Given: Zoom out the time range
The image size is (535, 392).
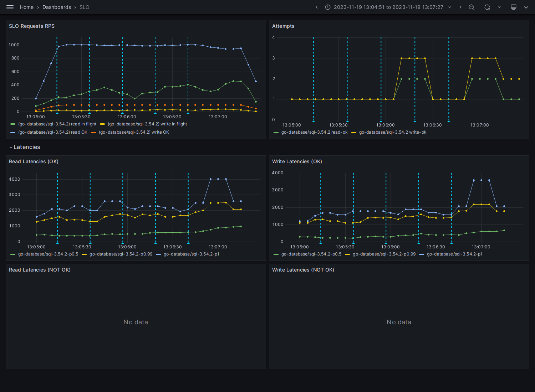Looking at the screenshot, I should [472, 7].
